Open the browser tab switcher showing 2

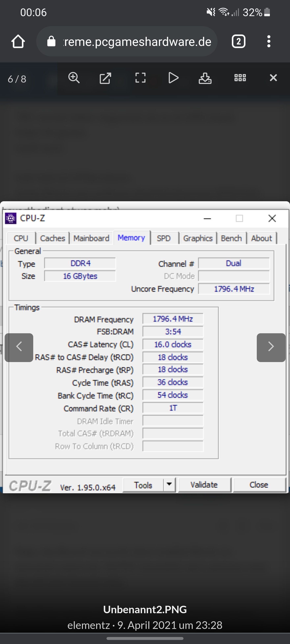(x=238, y=41)
